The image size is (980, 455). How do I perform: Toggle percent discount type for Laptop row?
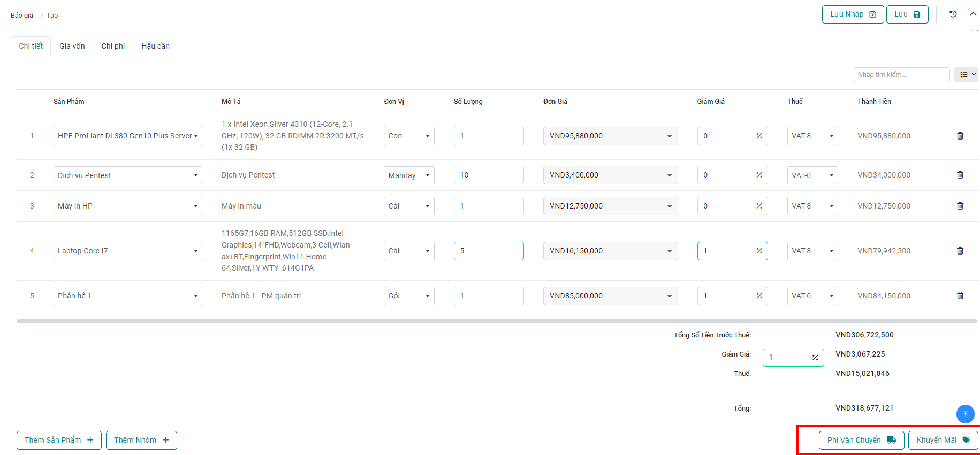[x=759, y=251]
